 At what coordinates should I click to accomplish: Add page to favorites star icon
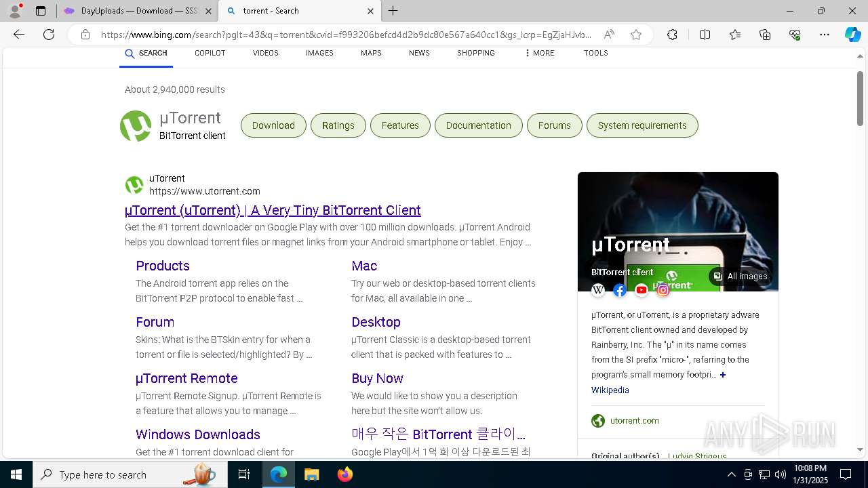point(636,35)
